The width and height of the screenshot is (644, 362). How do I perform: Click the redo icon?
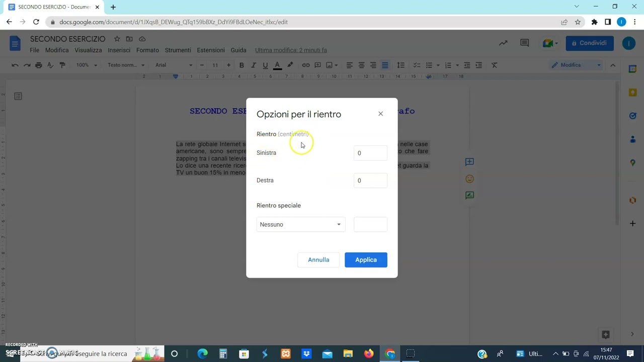point(27,65)
